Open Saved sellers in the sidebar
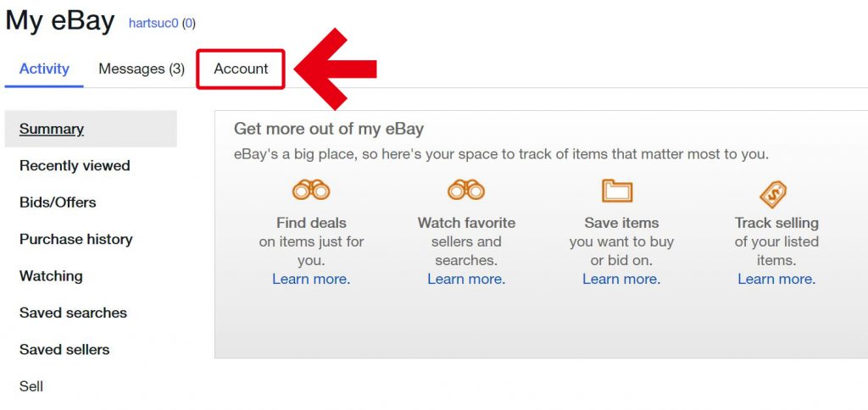The height and width of the screenshot is (410, 868). [64, 349]
